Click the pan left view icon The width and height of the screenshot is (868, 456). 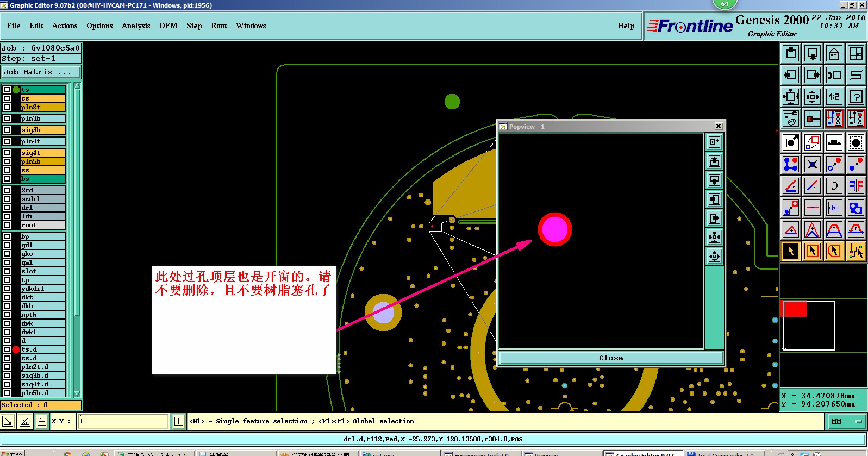pyautogui.click(x=791, y=75)
